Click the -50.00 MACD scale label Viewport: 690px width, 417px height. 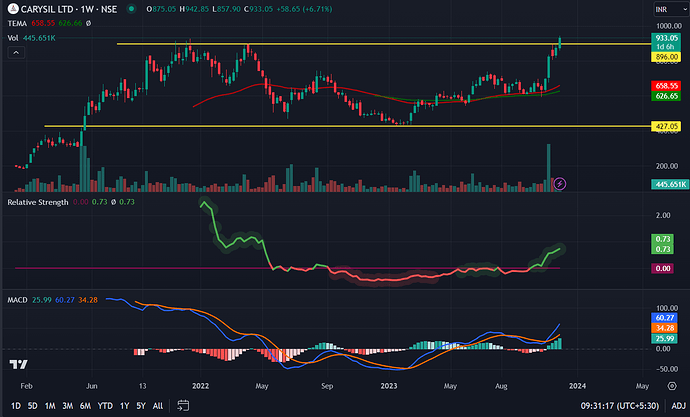pyautogui.click(x=668, y=369)
